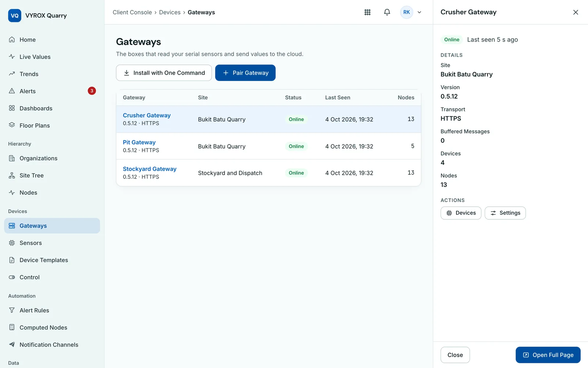Open the Pit Gateway link

tap(139, 142)
